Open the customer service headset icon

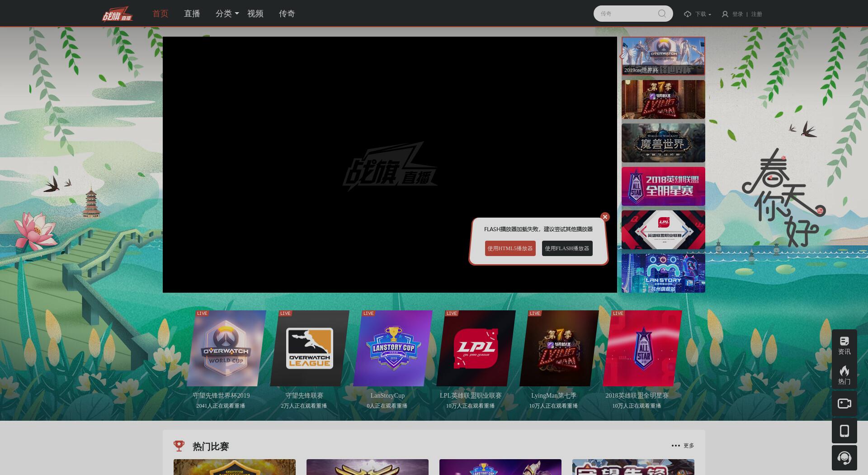click(x=844, y=458)
